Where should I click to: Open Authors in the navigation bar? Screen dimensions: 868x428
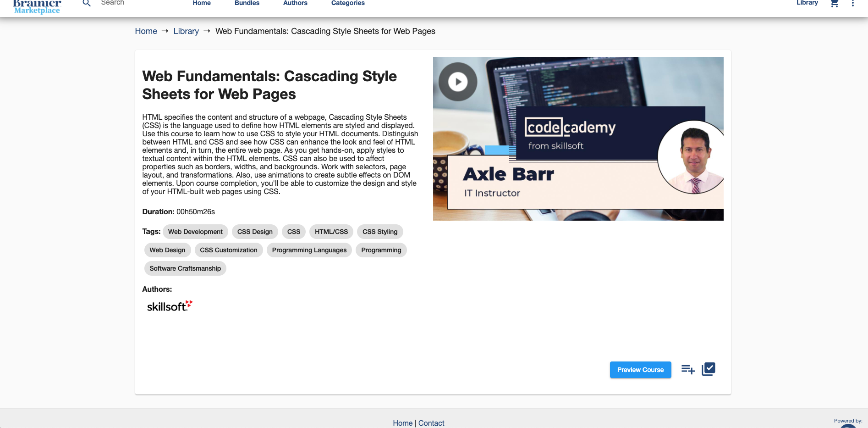(x=295, y=3)
